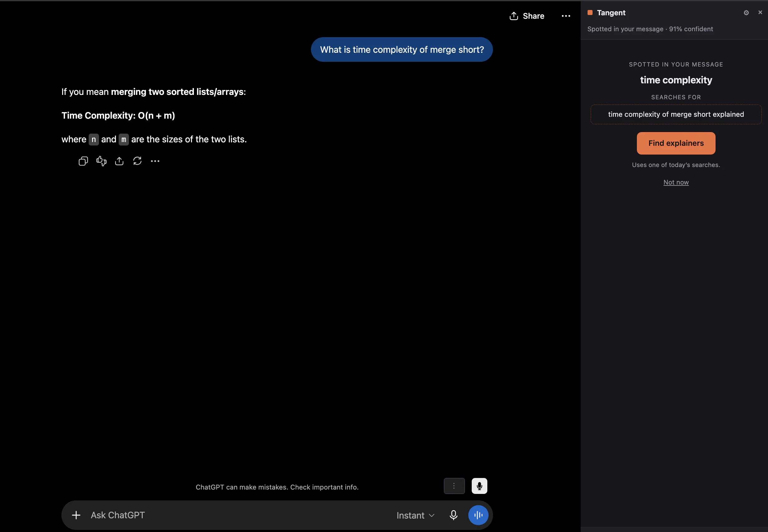Image resolution: width=768 pixels, height=532 pixels.
Task: Click the 'SEARCHES FOR' label
Action: 676,97
